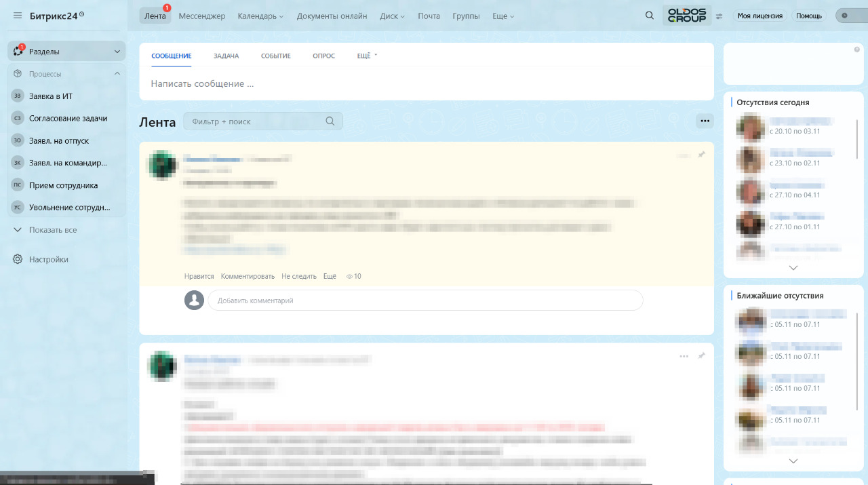Screen dimensions: 868x485
Task: Toggle Не следить on the first post
Action: pyautogui.click(x=299, y=276)
